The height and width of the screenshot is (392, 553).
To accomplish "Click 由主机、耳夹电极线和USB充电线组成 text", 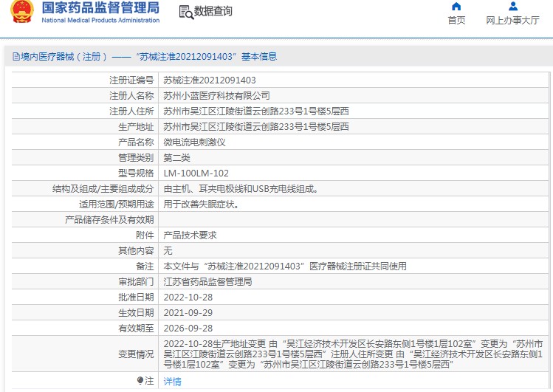I will (x=241, y=189).
